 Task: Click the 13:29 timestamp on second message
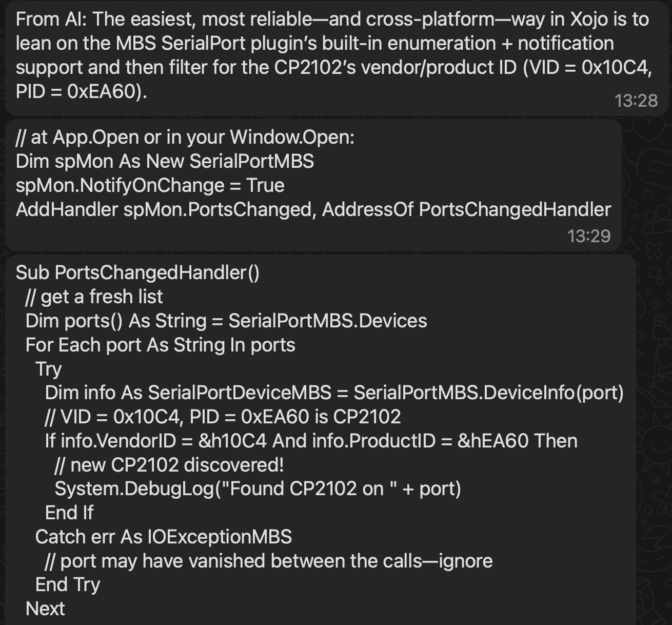pyautogui.click(x=589, y=236)
